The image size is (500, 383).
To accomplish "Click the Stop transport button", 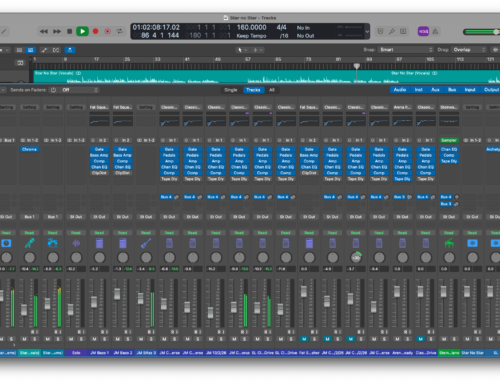I will point(69,31).
